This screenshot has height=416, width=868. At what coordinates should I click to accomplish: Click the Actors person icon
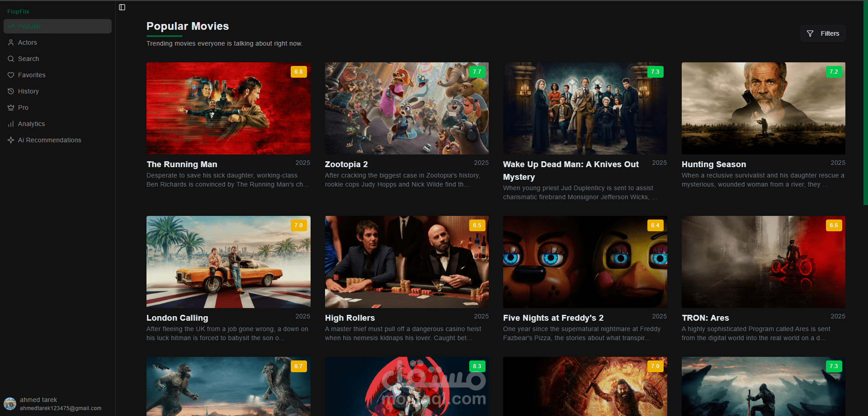[x=11, y=42]
